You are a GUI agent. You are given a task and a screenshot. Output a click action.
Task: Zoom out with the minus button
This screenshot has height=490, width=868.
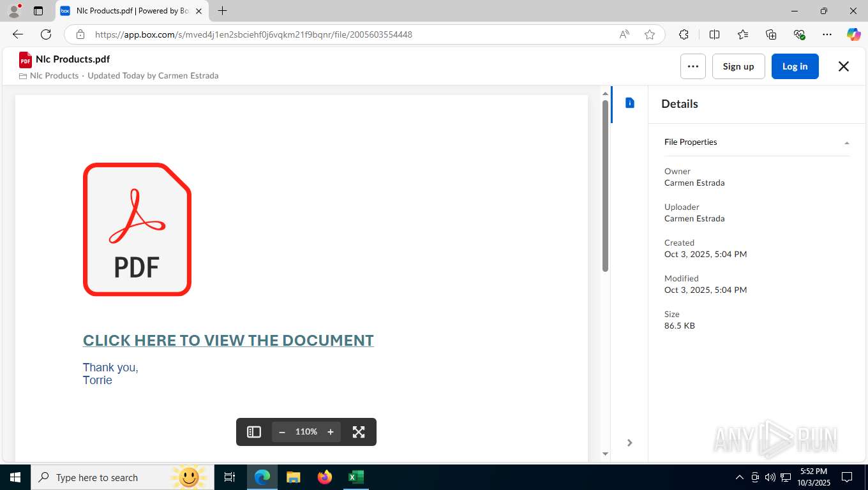tap(282, 432)
